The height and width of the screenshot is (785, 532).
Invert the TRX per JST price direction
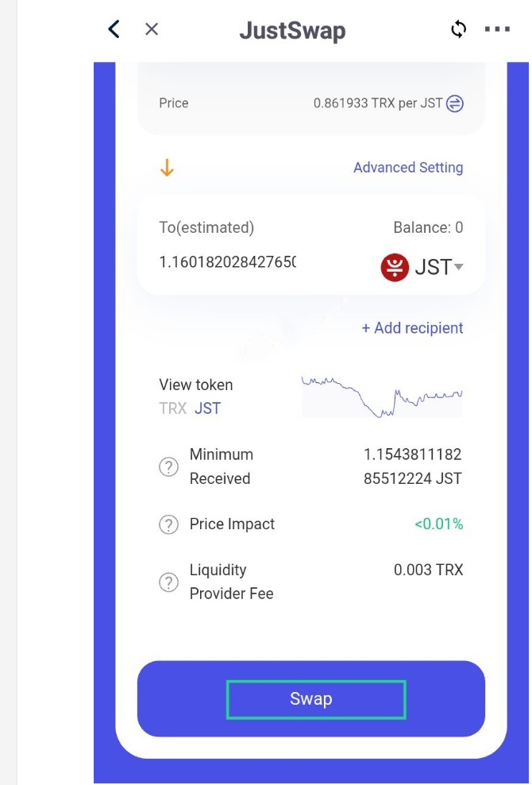point(455,103)
